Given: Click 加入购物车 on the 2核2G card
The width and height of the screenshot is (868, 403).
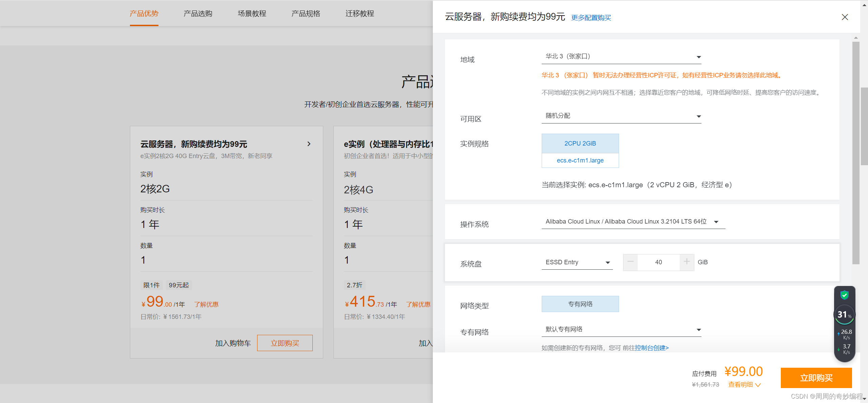Looking at the screenshot, I should coord(233,343).
